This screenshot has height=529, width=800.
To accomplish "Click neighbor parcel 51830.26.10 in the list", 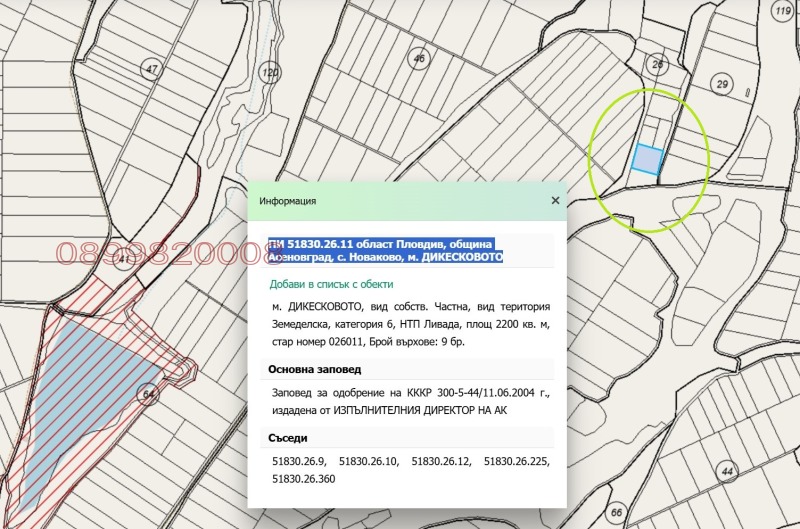I will tap(369, 462).
